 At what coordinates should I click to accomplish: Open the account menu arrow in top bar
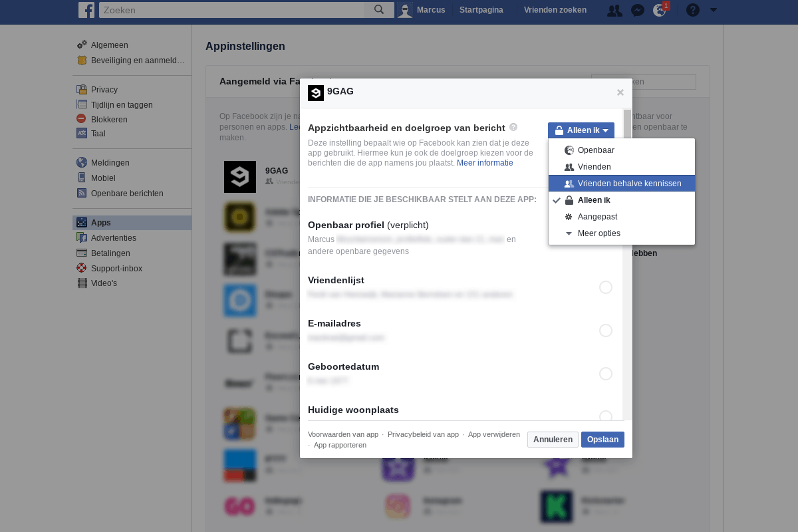click(x=714, y=10)
